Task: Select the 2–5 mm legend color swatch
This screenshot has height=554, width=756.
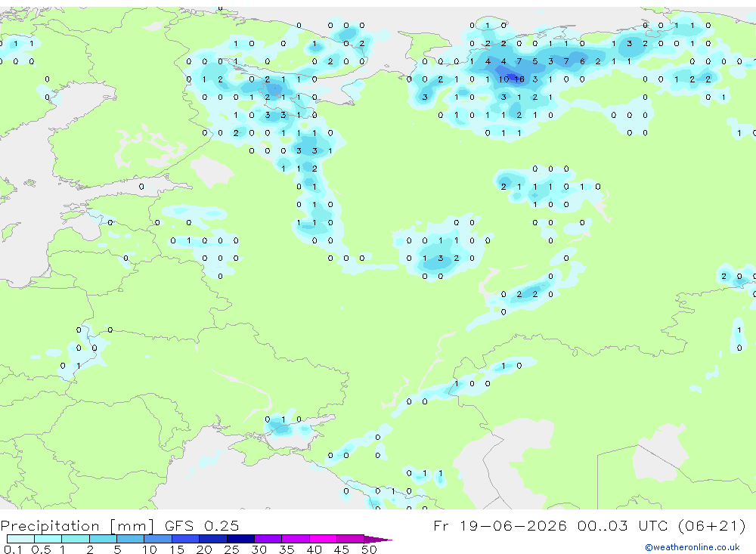Action: (x=103, y=539)
